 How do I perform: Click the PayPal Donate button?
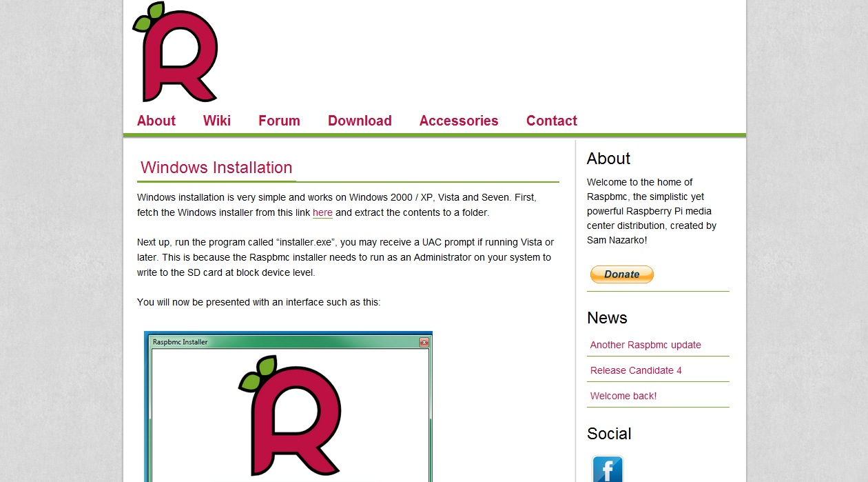622,274
